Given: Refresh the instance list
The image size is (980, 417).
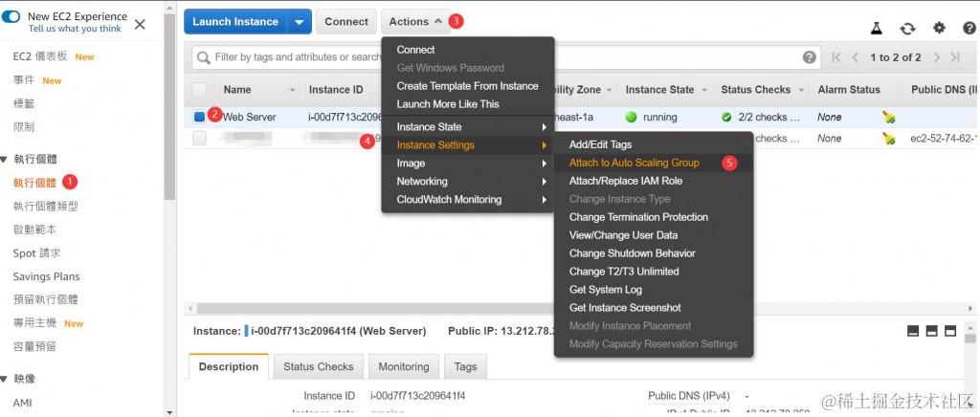Looking at the screenshot, I should pyautogui.click(x=907, y=28).
